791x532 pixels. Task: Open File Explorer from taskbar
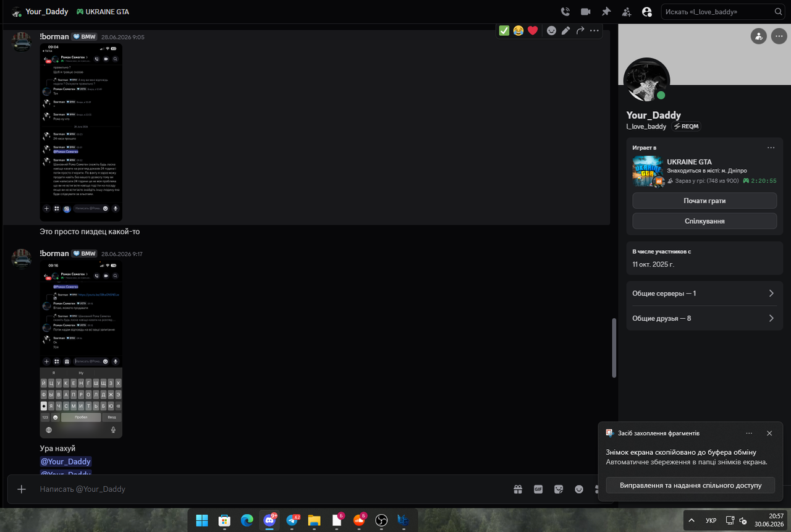click(x=314, y=520)
